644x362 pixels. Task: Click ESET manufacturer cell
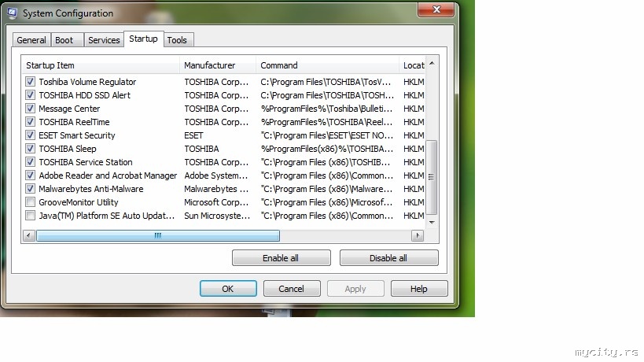click(194, 135)
